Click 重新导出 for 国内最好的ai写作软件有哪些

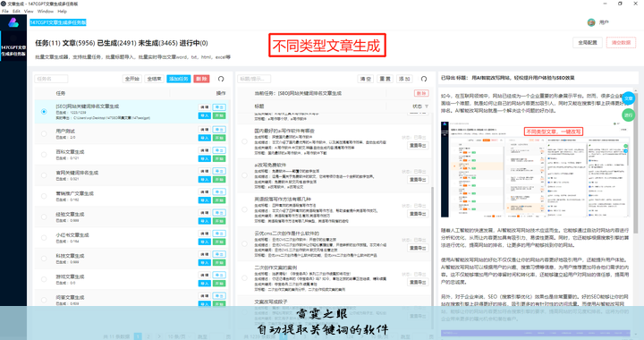(x=418, y=145)
